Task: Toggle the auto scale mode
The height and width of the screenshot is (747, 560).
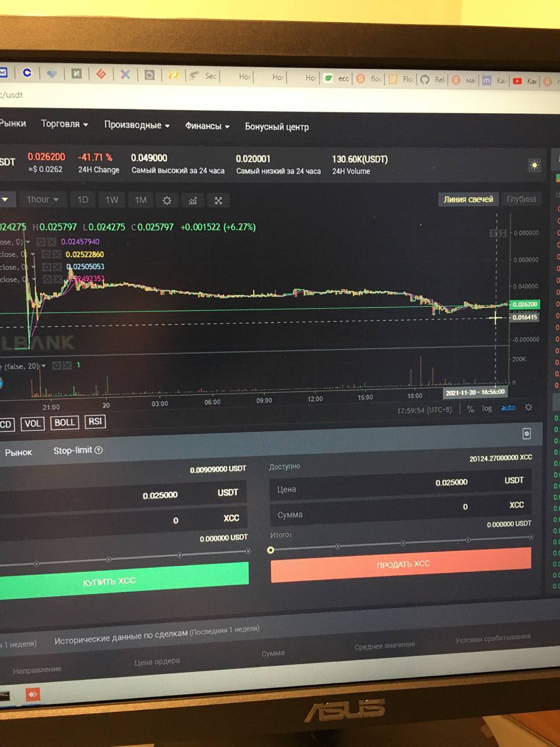Action: (508, 407)
